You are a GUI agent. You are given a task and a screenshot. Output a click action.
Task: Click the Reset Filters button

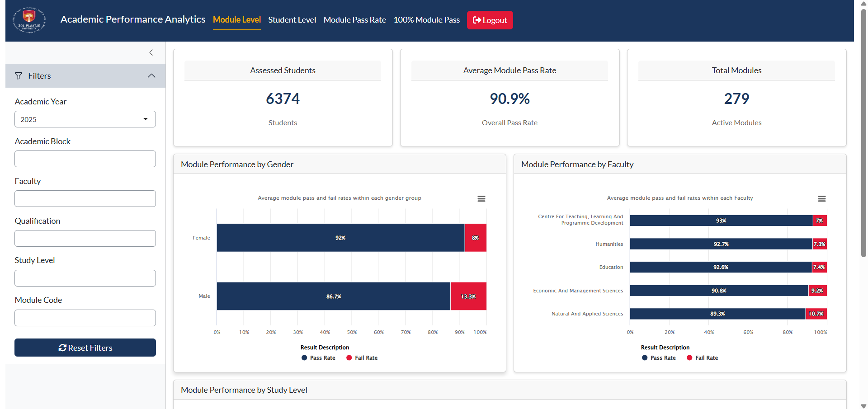[85, 348]
